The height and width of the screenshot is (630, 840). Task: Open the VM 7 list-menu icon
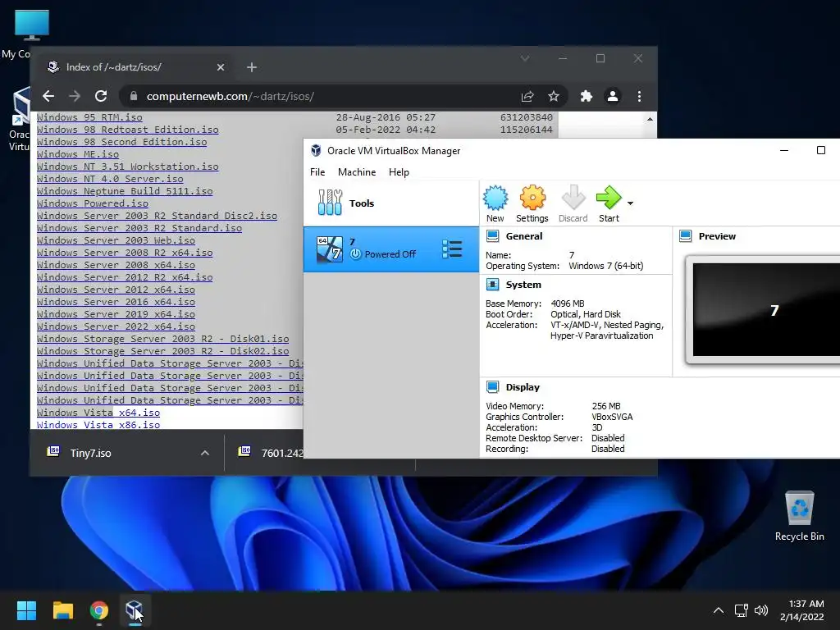tap(452, 249)
